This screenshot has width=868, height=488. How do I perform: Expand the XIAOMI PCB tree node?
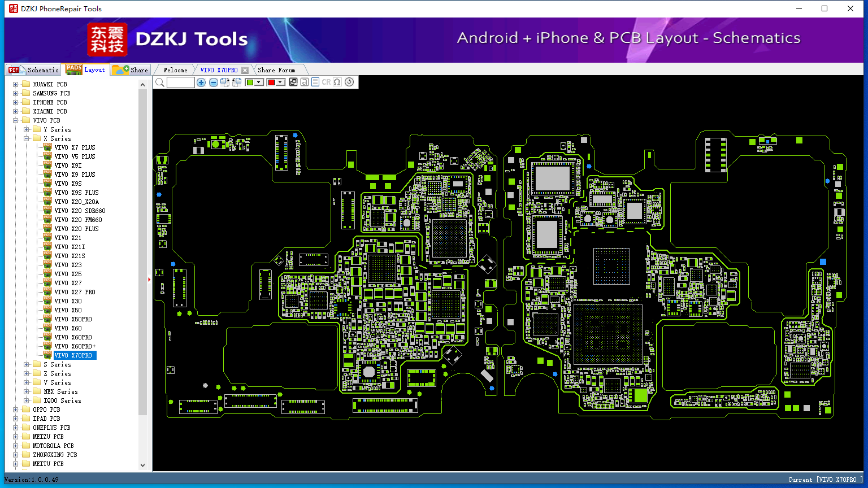(15, 111)
